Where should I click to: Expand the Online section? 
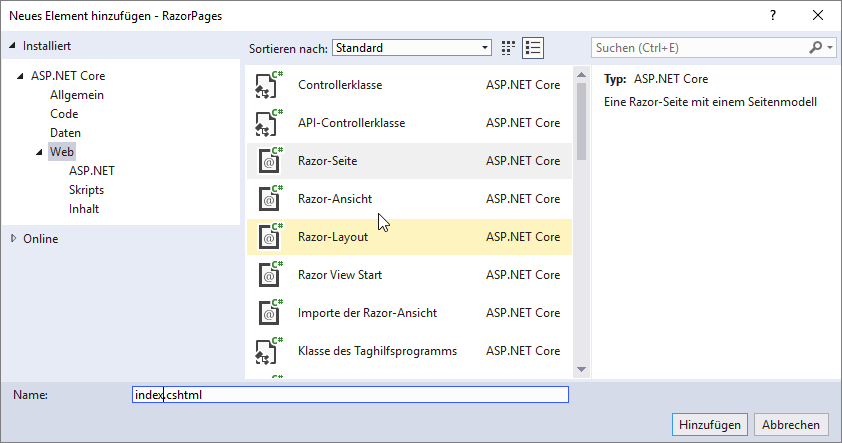point(12,239)
